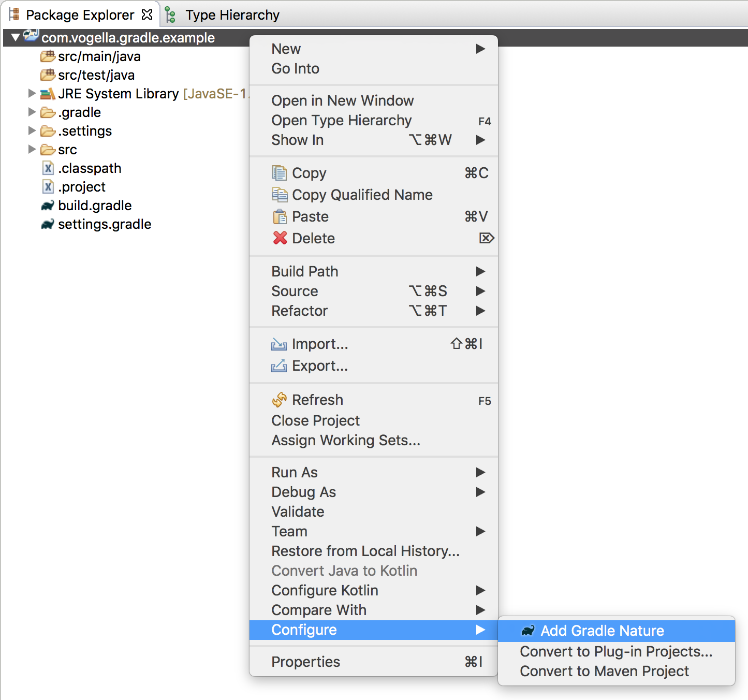Open the Run As submenu
748x700 pixels.
click(x=295, y=472)
